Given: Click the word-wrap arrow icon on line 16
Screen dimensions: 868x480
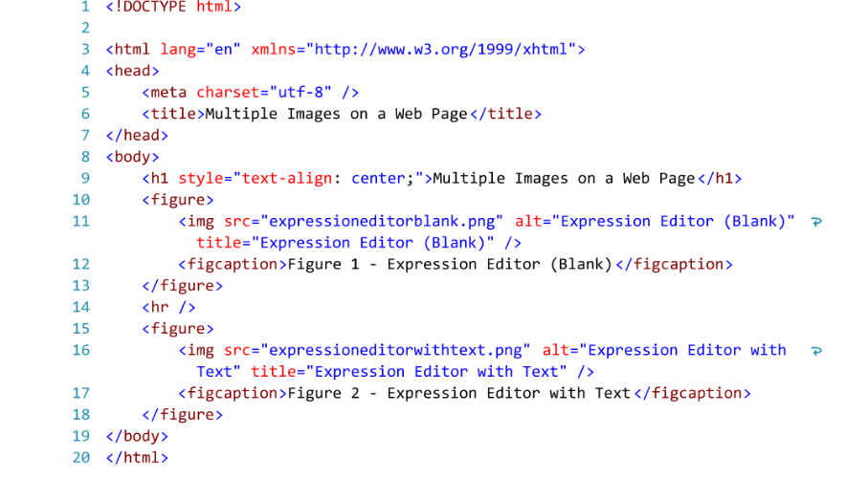Looking at the screenshot, I should (816, 351).
